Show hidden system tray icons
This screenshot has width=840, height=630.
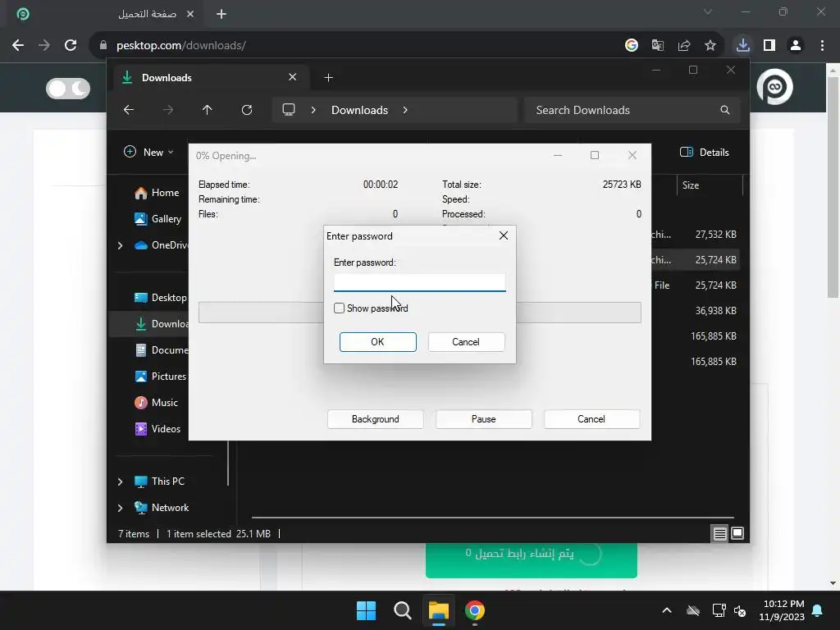click(x=666, y=610)
